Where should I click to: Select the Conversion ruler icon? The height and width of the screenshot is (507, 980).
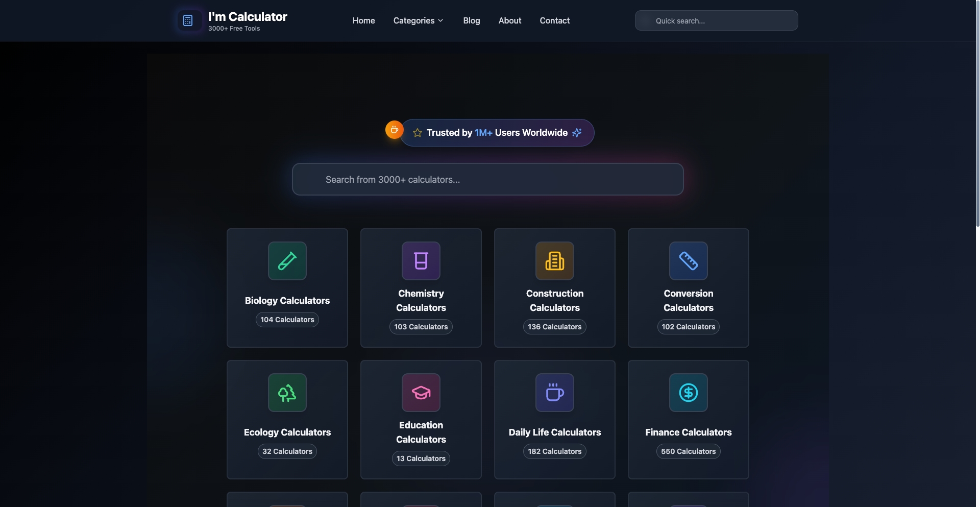pyautogui.click(x=688, y=261)
